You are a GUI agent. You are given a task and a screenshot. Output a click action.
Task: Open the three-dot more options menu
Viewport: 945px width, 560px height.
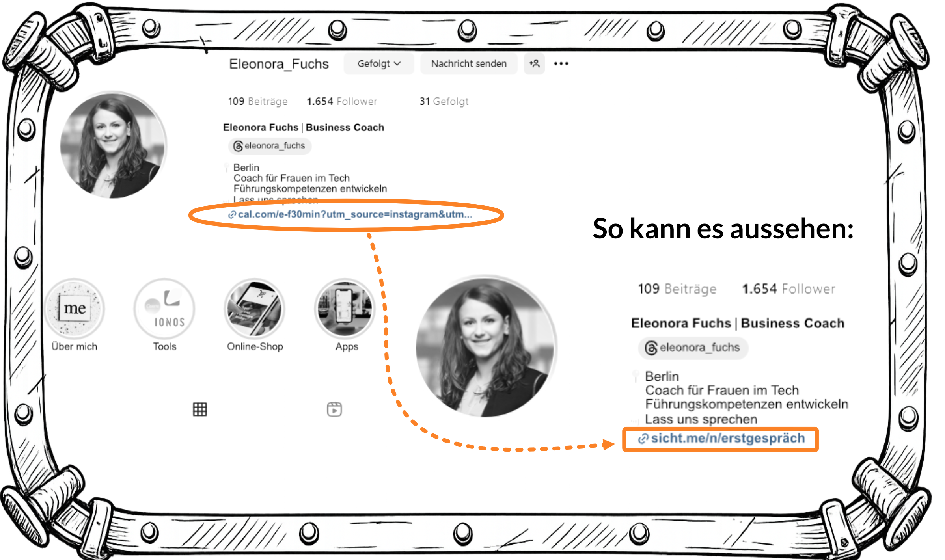point(561,64)
